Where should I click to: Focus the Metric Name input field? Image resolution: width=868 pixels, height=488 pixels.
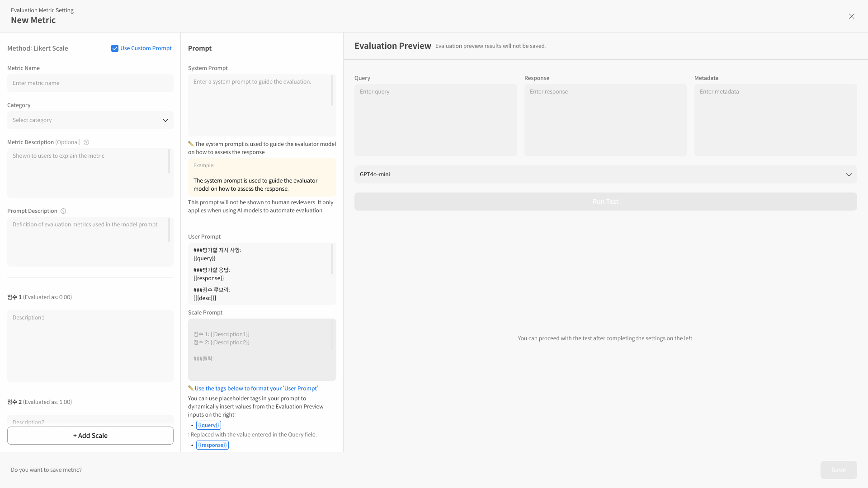[x=90, y=83]
